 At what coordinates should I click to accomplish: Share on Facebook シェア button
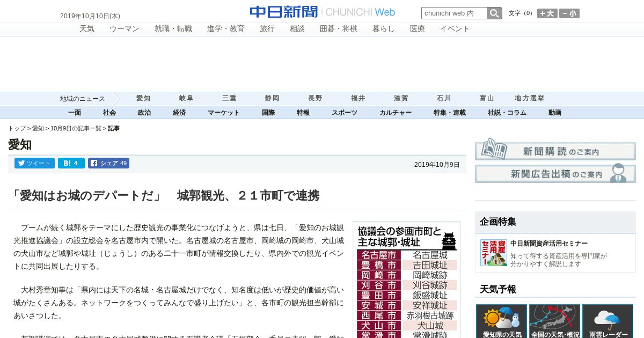[x=108, y=163]
